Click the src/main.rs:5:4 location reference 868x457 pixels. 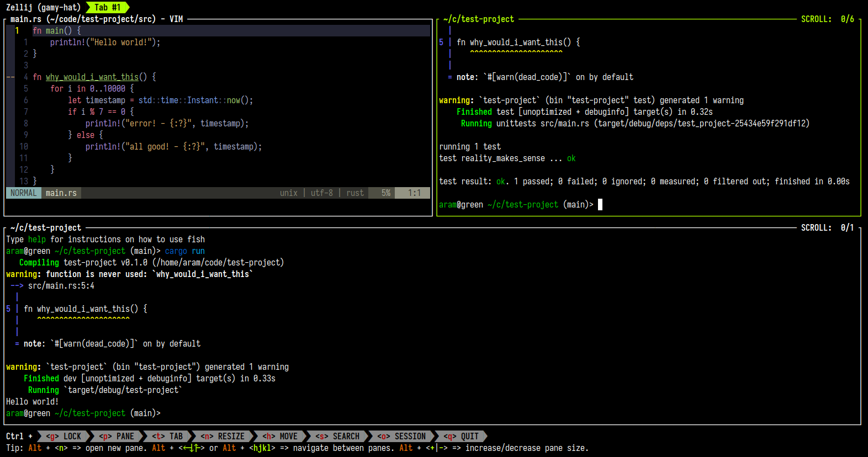61,285
